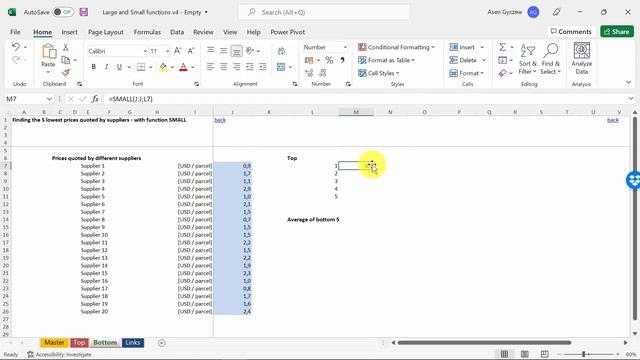Click the Comma Style icon
640x360 pixels.
[x=342, y=60]
